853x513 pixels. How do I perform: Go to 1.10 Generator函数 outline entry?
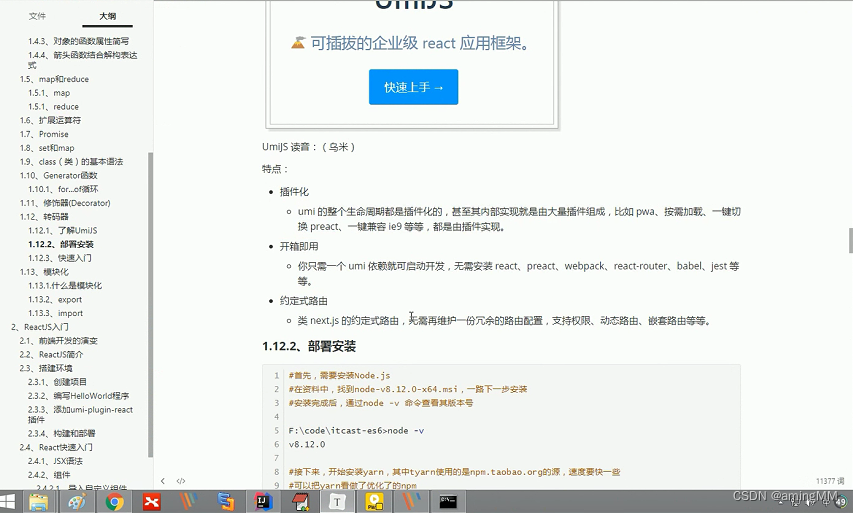[59, 175]
